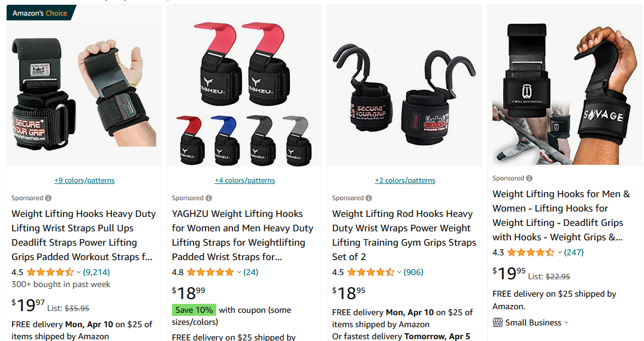Expand rating breakdown chevron beside 9,214 reviews

[78, 273]
